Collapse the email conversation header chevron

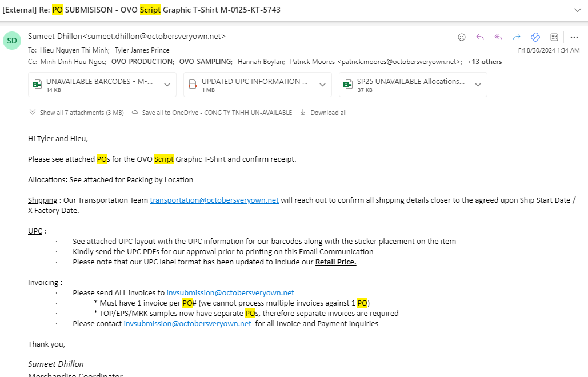[577, 10]
